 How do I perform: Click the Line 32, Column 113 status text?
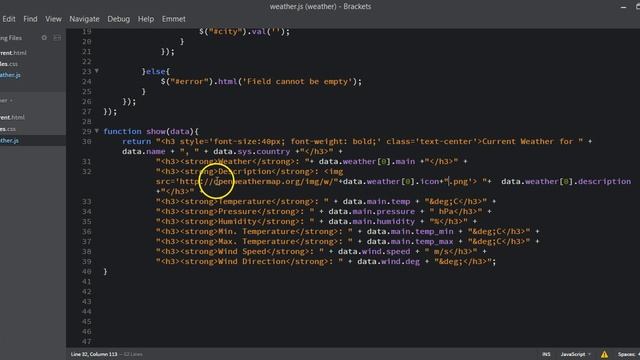tap(94, 354)
